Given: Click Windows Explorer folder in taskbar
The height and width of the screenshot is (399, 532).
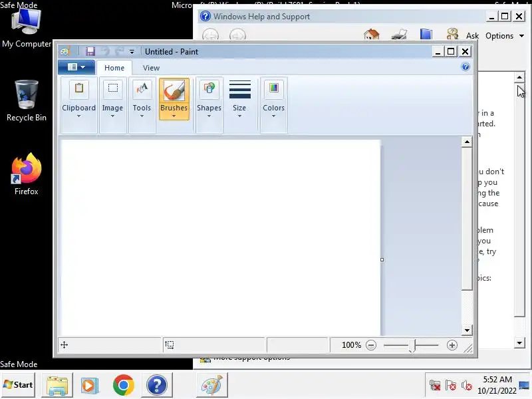Looking at the screenshot, I should coord(57,385).
